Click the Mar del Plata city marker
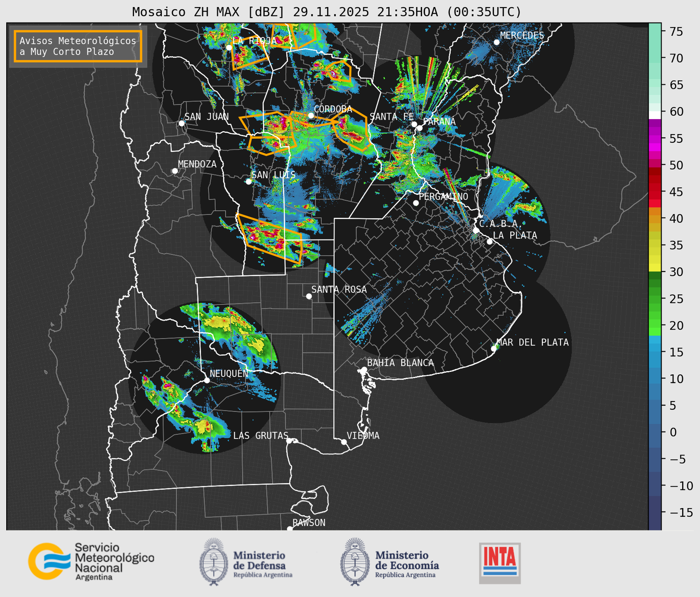 (494, 348)
